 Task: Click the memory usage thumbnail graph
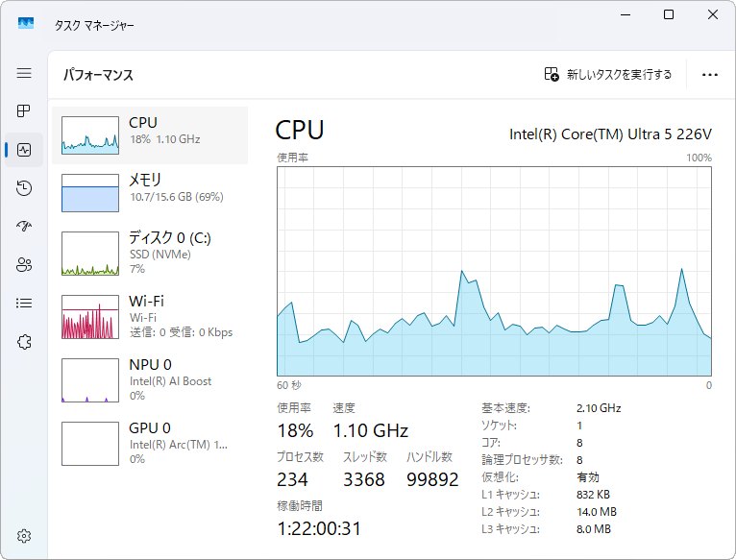click(x=89, y=193)
